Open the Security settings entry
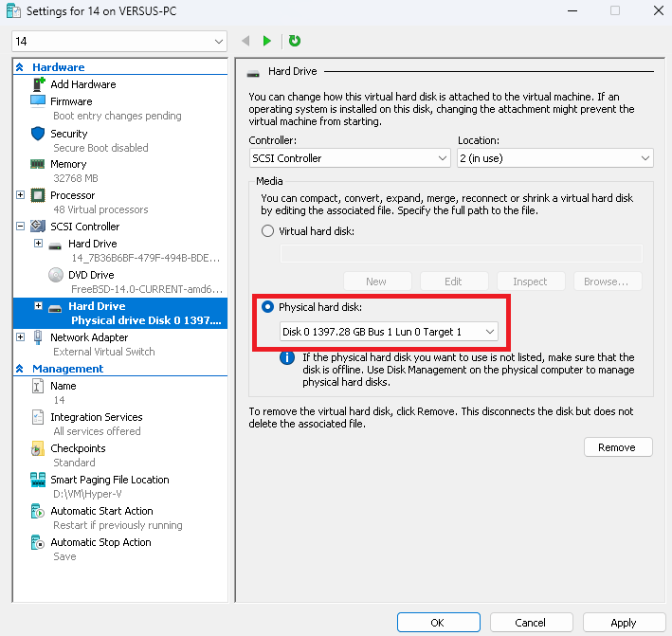Image resolution: width=672 pixels, height=636 pixels. click(x=68, y=134)
